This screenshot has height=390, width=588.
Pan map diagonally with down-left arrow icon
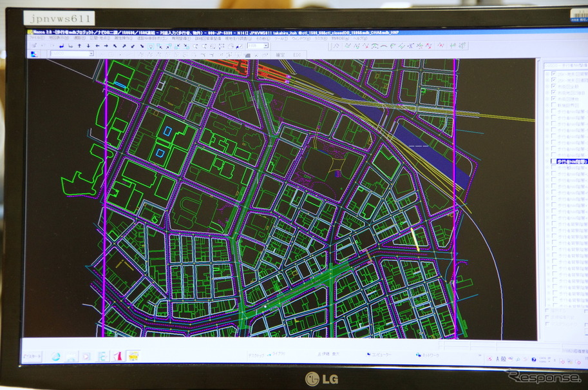click(133, 46)
